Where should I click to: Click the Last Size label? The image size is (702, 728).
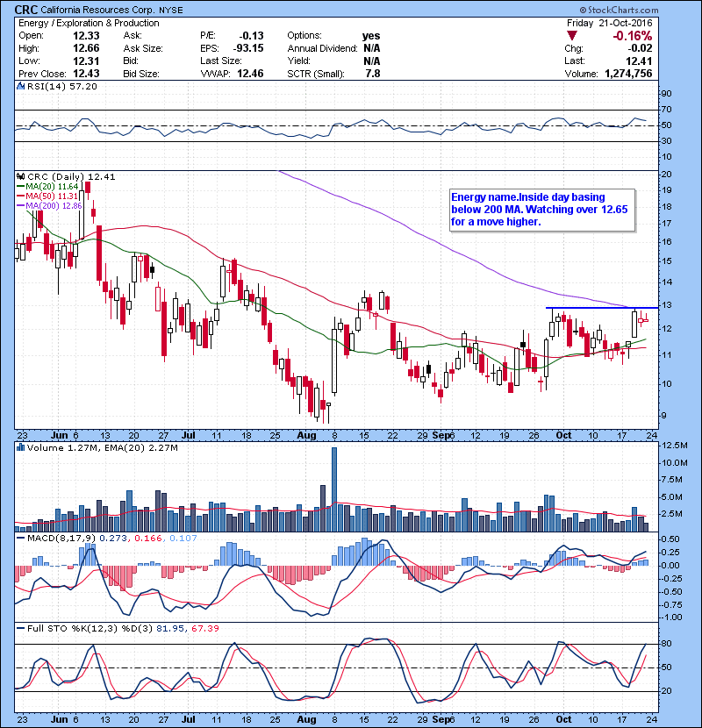221,61
